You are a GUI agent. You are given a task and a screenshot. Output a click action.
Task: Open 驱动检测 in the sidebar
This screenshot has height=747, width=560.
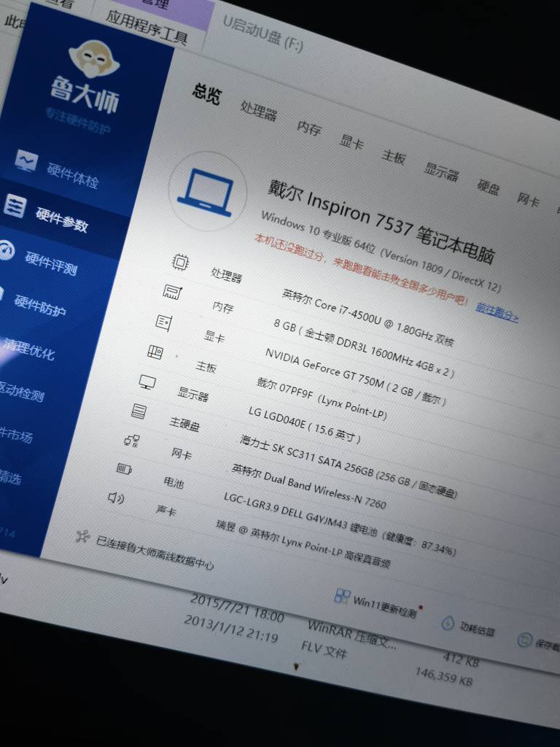(x=21, y=392)
